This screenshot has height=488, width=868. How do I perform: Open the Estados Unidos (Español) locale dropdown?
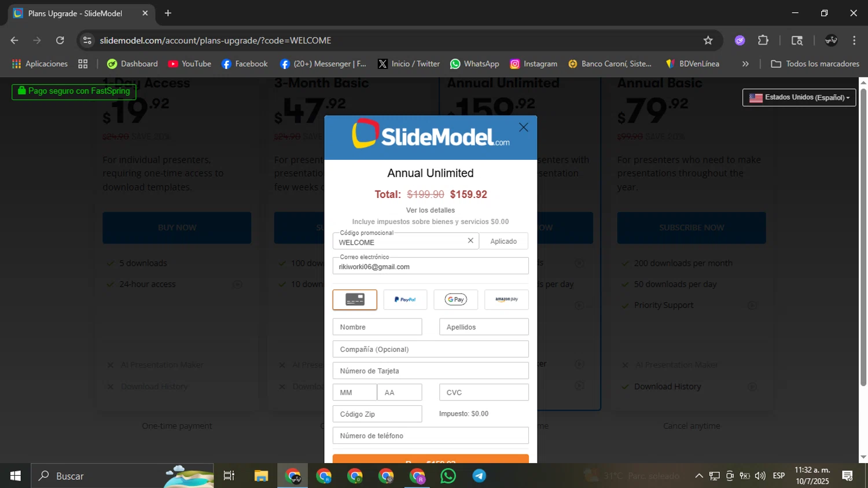click(x=799, y=97)
